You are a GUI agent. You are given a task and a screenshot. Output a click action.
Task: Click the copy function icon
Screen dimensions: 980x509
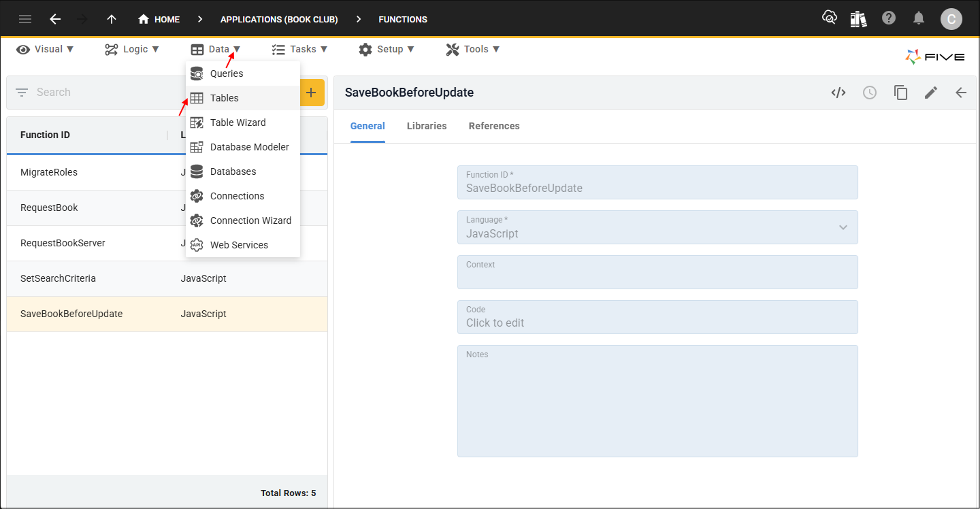click(x=900, y=93)
